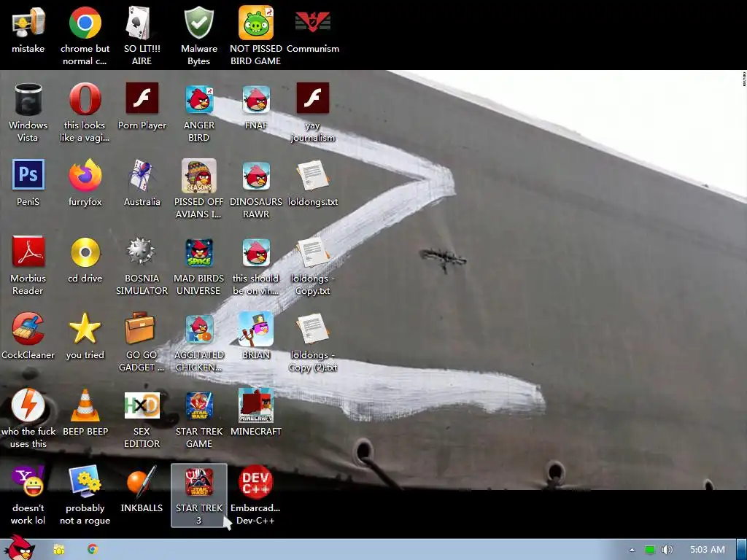This screenshot has height=560, width=747.
Task: Select 'MAD BIRDS UNIVERSE' Space icon
Action: [x=199, y=252]
